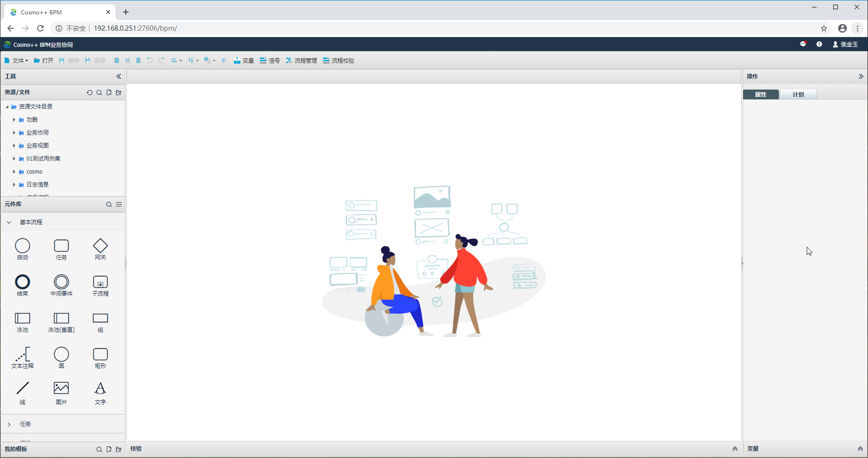Refresh the 资源/文件 resource list
Viewport: 868px width, 458px height.
click(90, 92)
